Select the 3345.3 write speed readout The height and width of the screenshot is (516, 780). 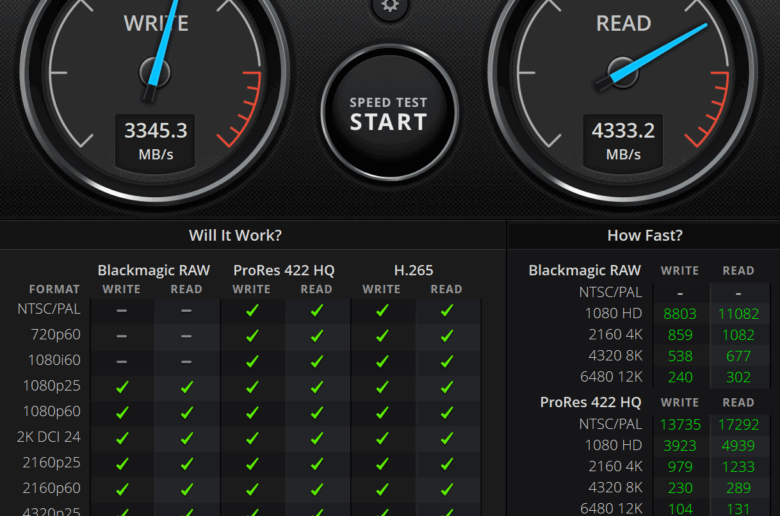(156, 131)
